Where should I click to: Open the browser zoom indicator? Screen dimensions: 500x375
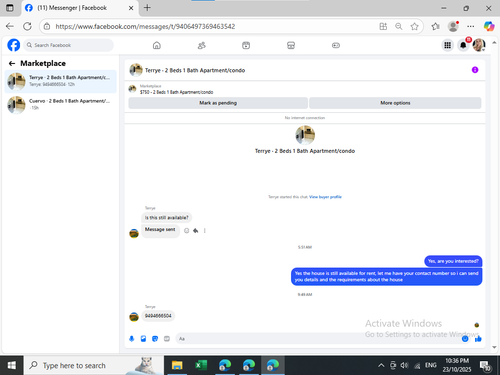pyautogui.click(x=399, y=26)
